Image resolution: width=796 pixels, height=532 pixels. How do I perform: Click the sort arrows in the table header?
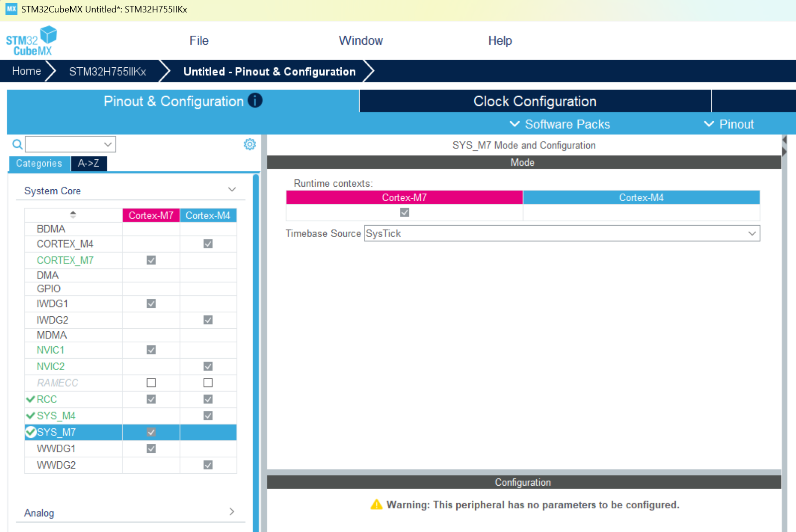73,215
